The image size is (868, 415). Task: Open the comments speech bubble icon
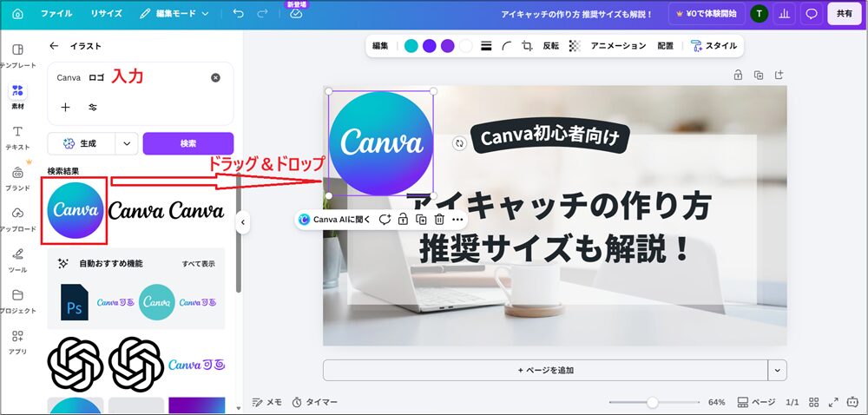click(x=812, y=14)
